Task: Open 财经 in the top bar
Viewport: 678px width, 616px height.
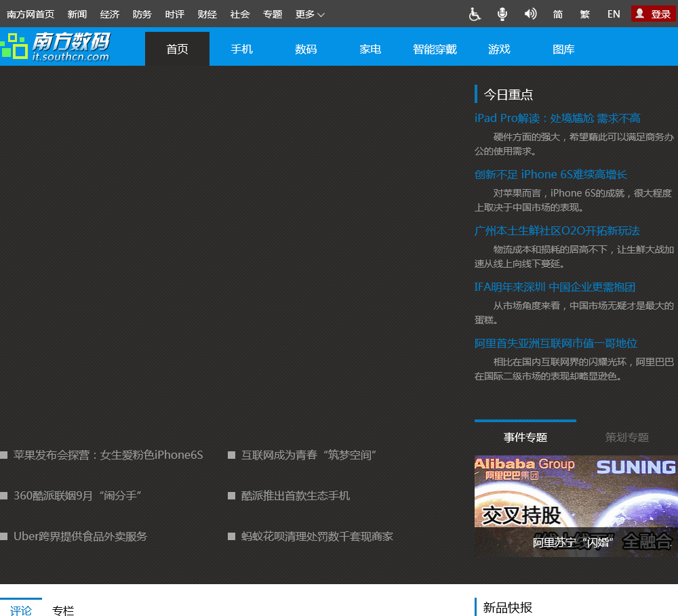Action: 207,14
